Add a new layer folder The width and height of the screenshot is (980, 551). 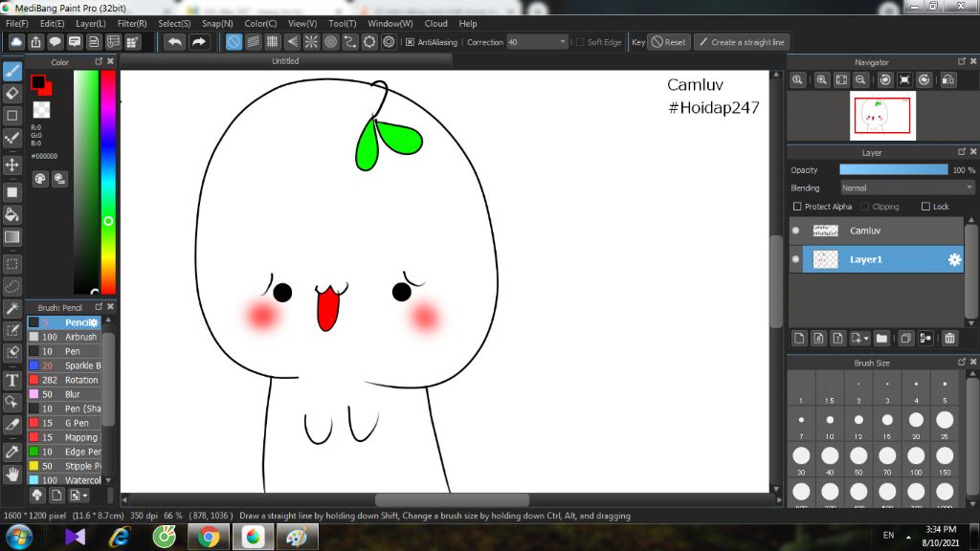[881, 338]
